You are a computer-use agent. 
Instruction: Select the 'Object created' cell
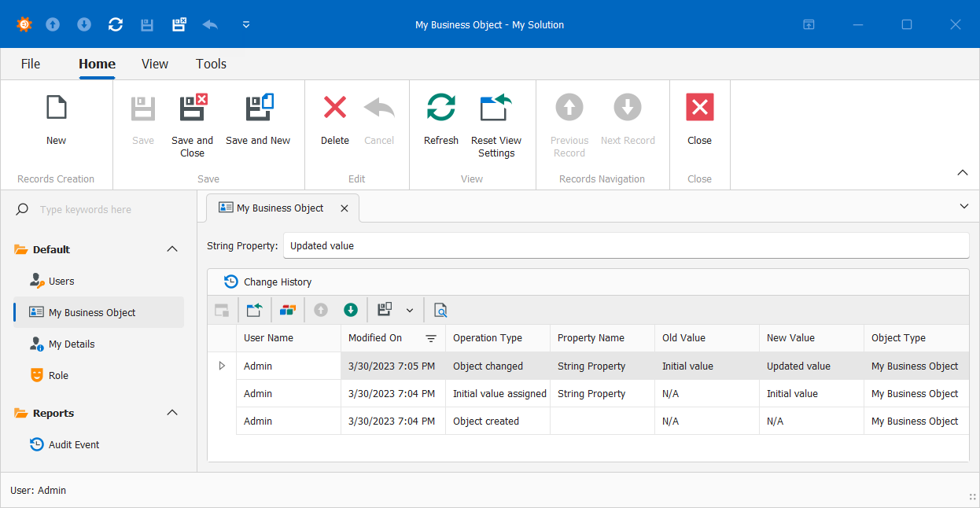click(x=498, y=421)
